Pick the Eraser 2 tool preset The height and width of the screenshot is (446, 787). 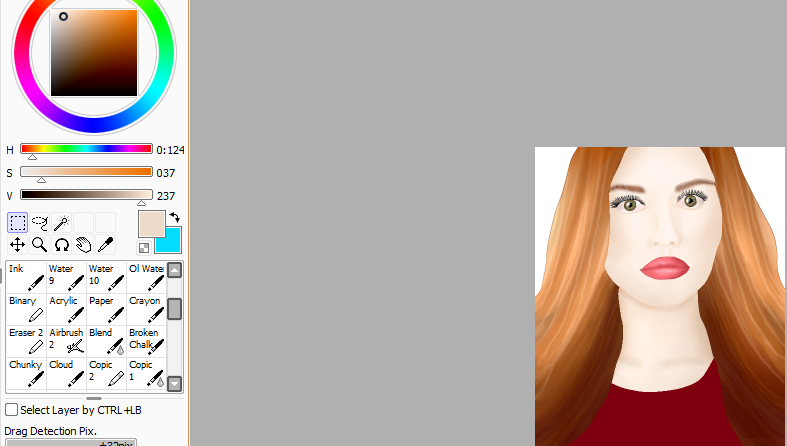[25, 341]
